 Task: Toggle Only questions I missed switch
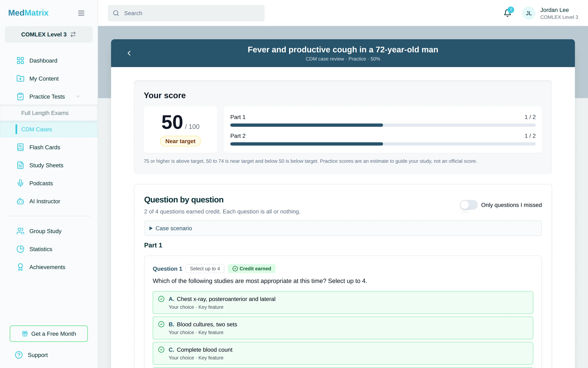468,205
